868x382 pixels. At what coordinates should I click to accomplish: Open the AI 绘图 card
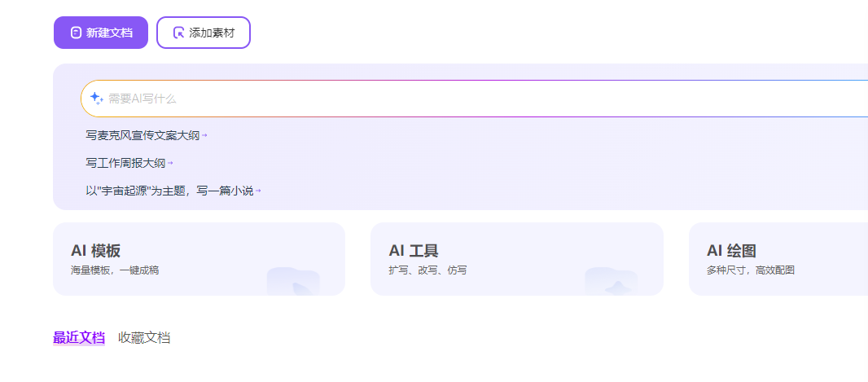(778, 259)
